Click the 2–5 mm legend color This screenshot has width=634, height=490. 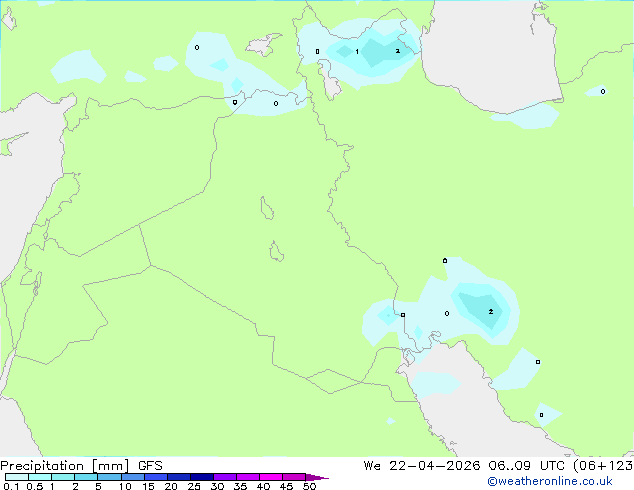click(x=86, y=477)
